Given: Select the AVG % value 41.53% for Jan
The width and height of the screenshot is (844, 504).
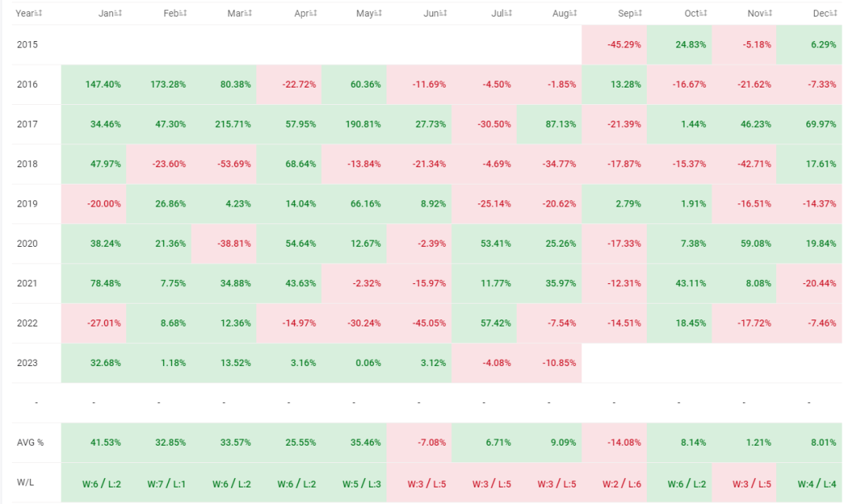Looking at the screenshot, I should click(x=94, y=442).
